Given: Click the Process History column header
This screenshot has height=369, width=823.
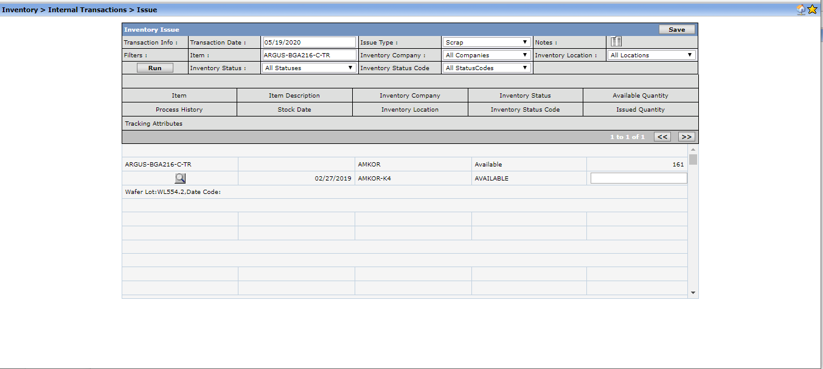Looking at the screenshot, I should click(x=179, y=110).
